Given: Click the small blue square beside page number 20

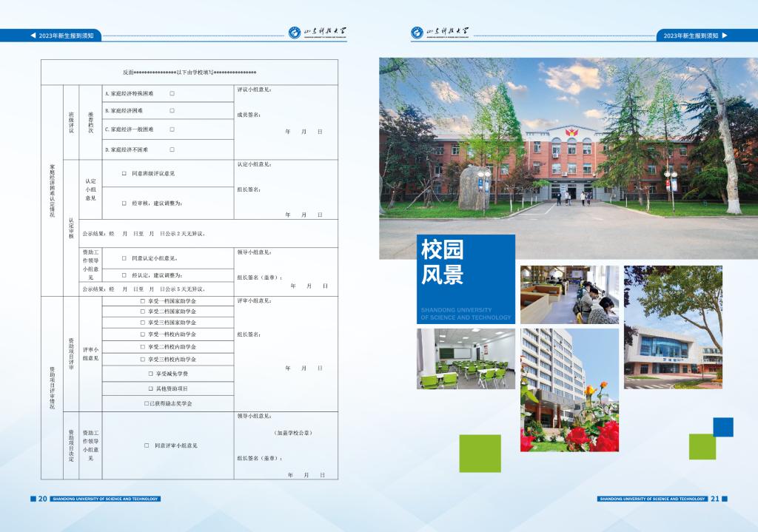Looking at the screenshot, I should [33, 499].
